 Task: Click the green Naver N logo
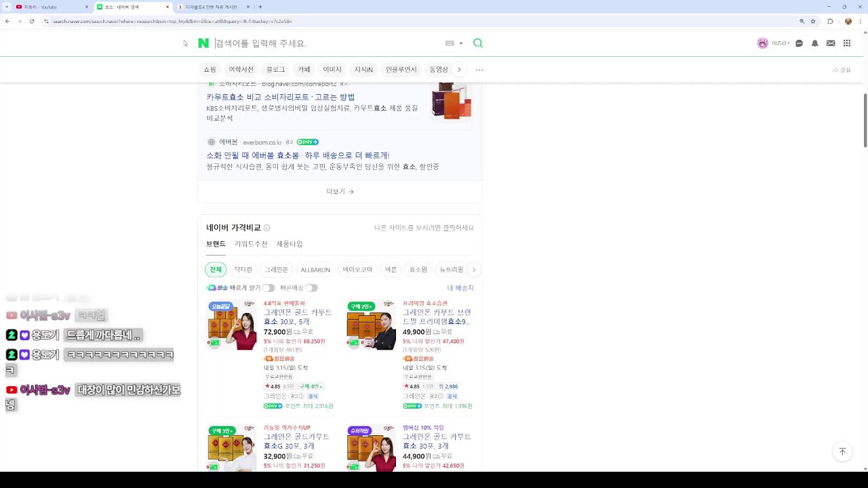[203, 43]
